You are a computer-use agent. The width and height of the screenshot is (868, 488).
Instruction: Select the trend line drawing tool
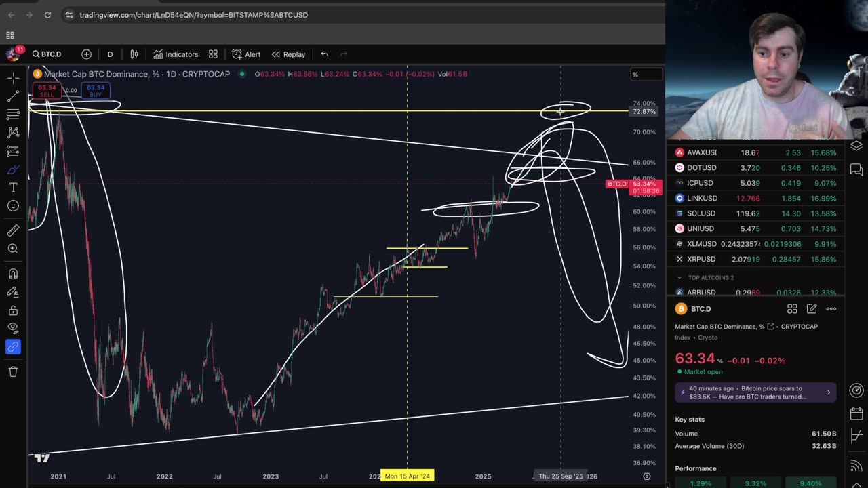13,97
